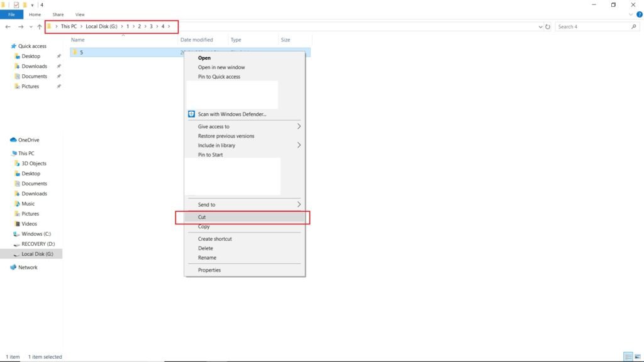644x362 pixels.
Task: Open Videos folder in the sidebar
Action: (x=29, y=224)
